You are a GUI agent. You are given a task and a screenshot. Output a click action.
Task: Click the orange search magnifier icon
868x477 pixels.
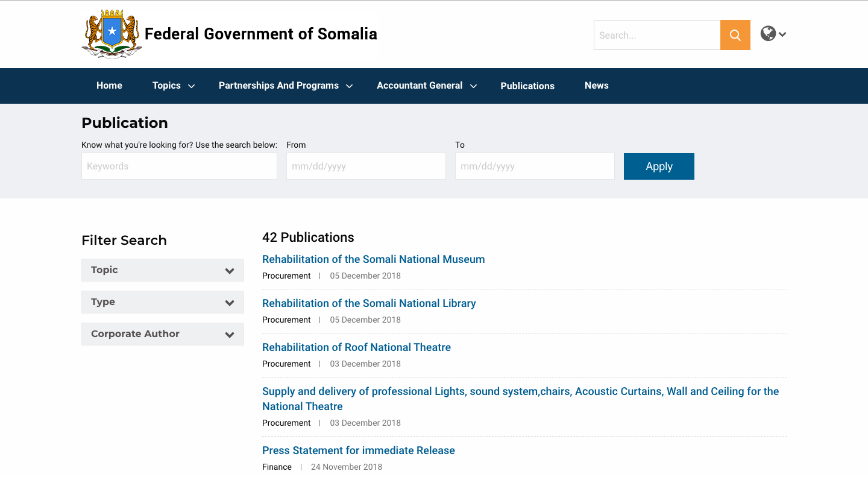pyautogui.click(x=735, y=35)
